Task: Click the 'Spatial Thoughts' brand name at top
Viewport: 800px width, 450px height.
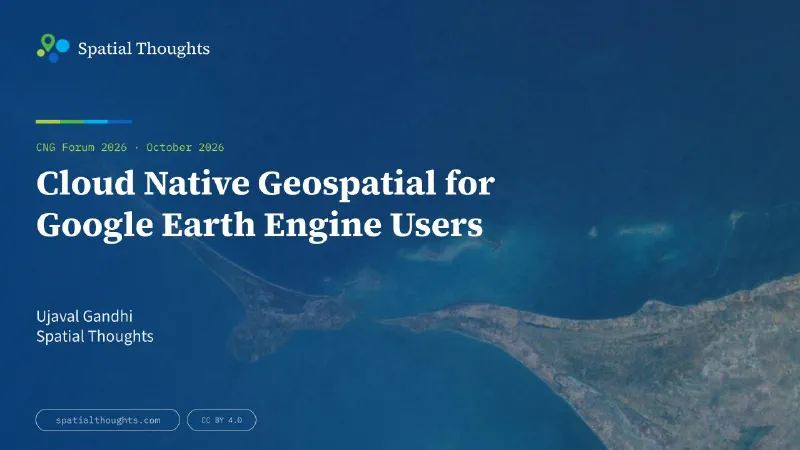Action: [143, 48]
